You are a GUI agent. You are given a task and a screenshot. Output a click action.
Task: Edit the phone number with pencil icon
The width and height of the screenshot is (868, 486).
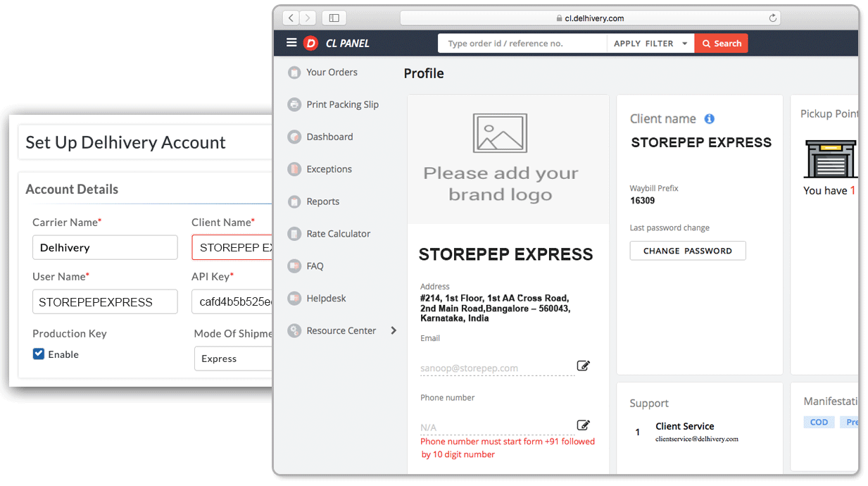tap(583, 425)
